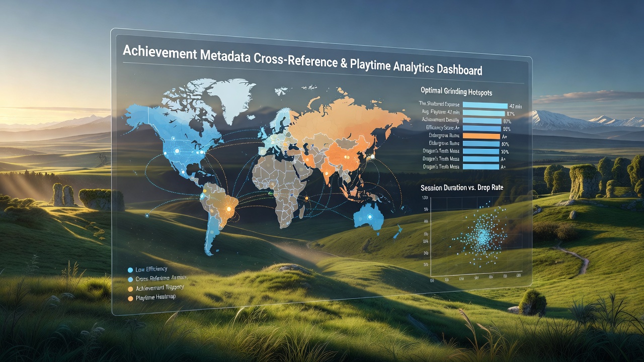Click the glowing marker on Brazil
This screenshot has width=644, height=362.
[x=229, y=209]
